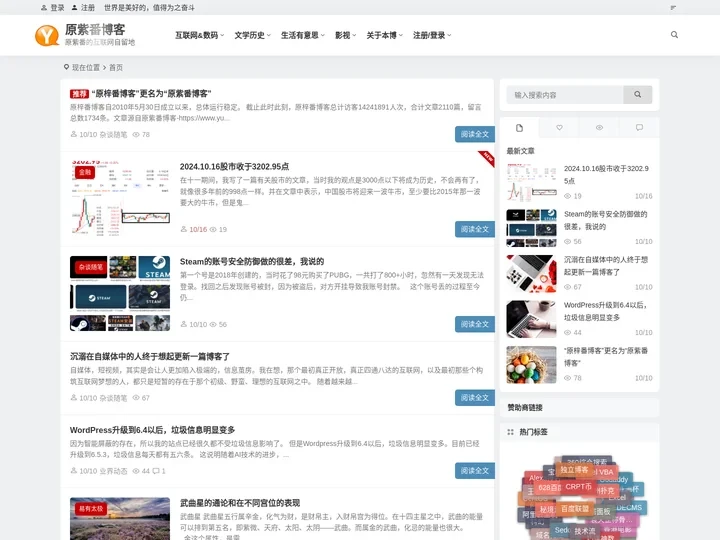Click 阅读全文 for the 自媒体 post

(x=475, y=398)
